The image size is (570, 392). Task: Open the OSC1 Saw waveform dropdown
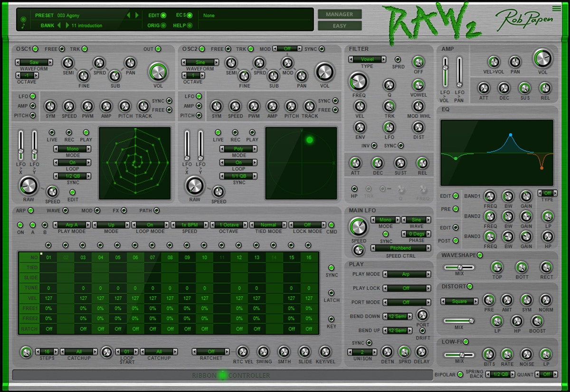tap(33, 62)
